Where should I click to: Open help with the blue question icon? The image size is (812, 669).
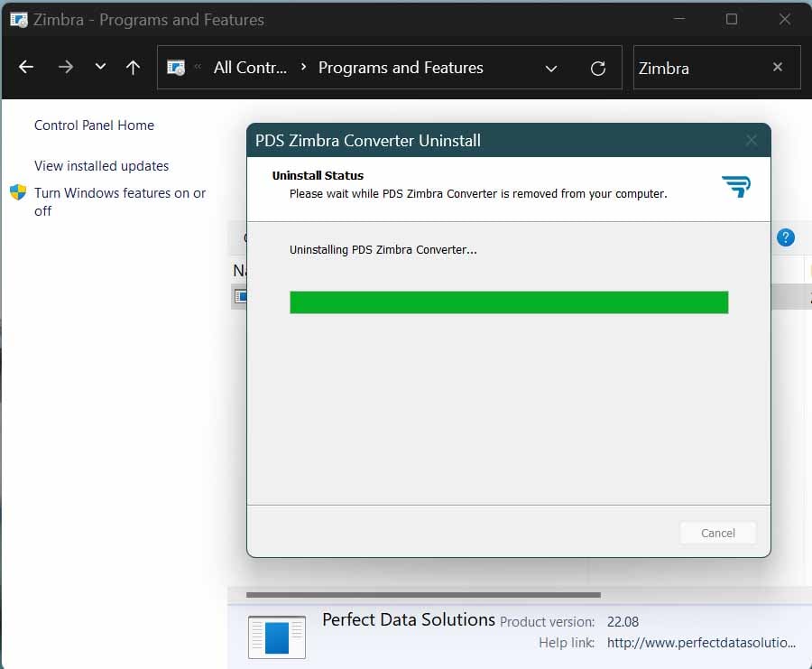pyautogui.click(x=786, y=237)
